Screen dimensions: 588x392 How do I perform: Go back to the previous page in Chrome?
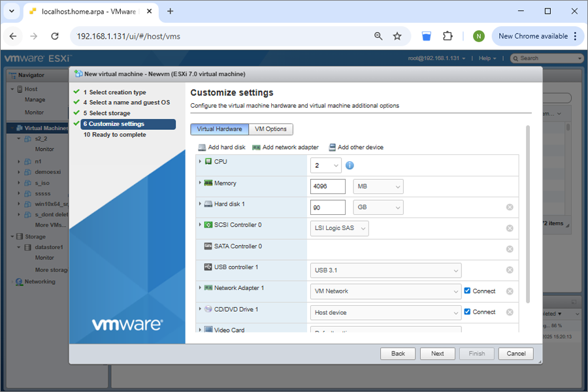click(13, 36)
